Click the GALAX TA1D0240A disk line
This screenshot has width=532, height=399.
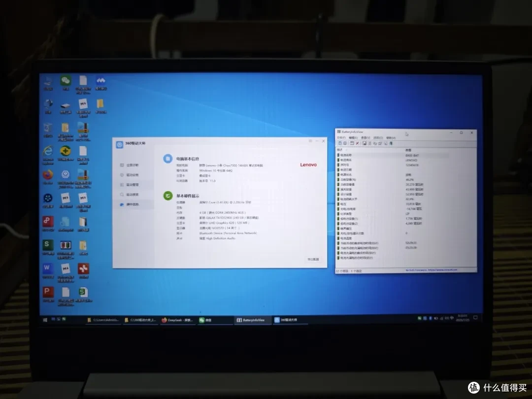229,218
